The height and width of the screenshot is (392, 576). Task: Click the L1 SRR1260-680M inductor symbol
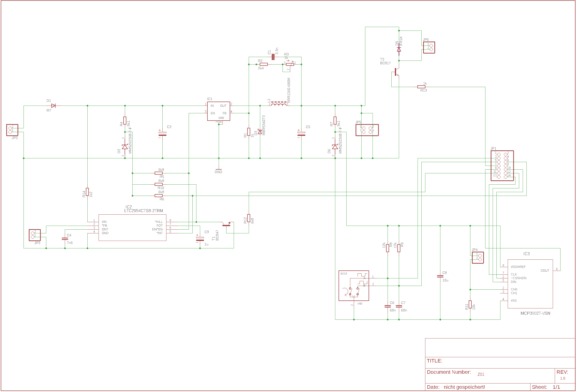pos(279,104)
